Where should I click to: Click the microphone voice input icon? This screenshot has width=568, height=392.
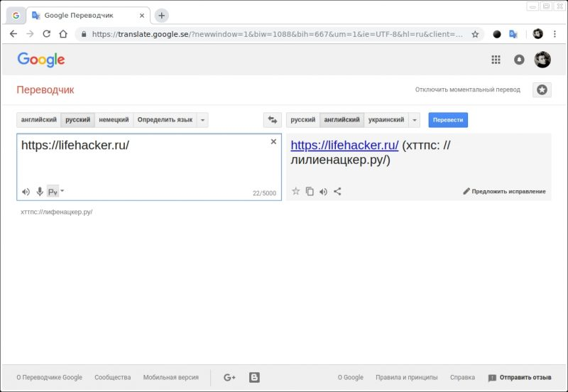click(40, 192)
